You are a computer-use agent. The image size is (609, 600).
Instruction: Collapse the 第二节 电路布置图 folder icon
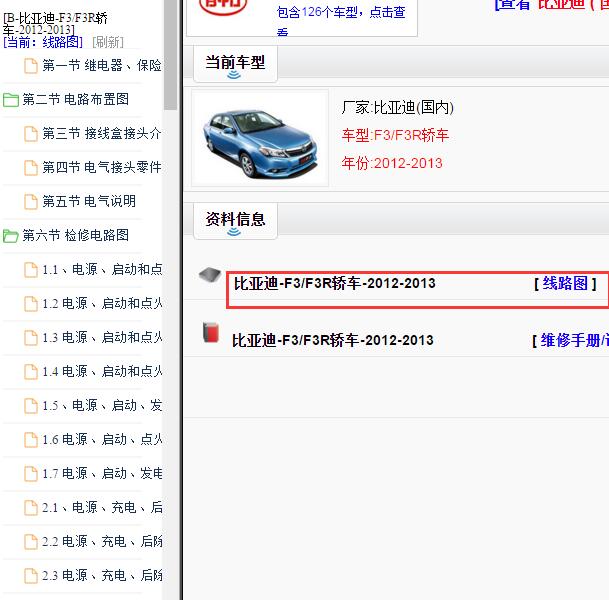(x=11, y=100)
